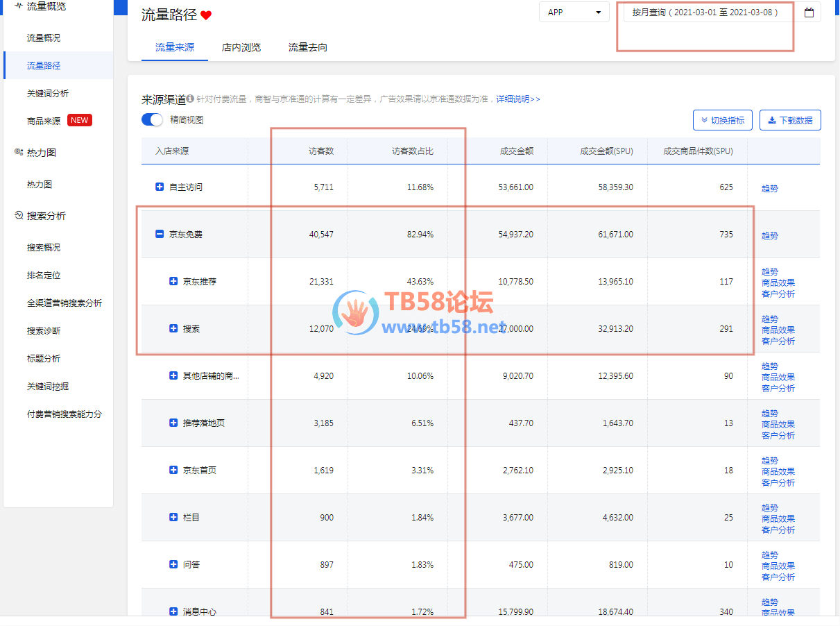Switch to the 店内浏览 tab
The image size is (840, 626).
click(x=241, y=47)
